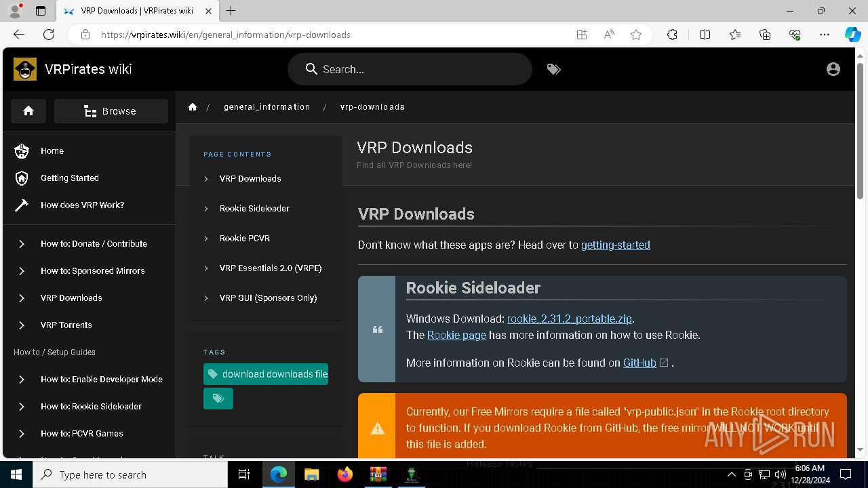The height and width of the screenshot is (488, 868).
Task: Click the breadcrumb home icon
Action: tap(193, 107)
